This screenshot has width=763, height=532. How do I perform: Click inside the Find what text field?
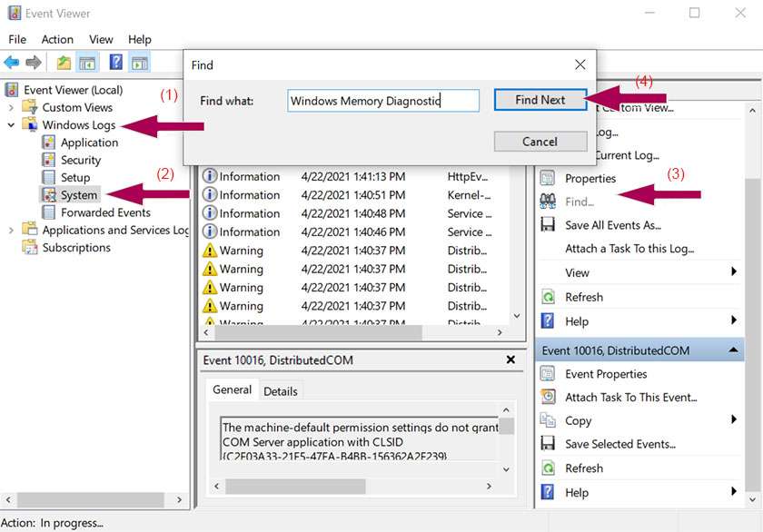381,100
